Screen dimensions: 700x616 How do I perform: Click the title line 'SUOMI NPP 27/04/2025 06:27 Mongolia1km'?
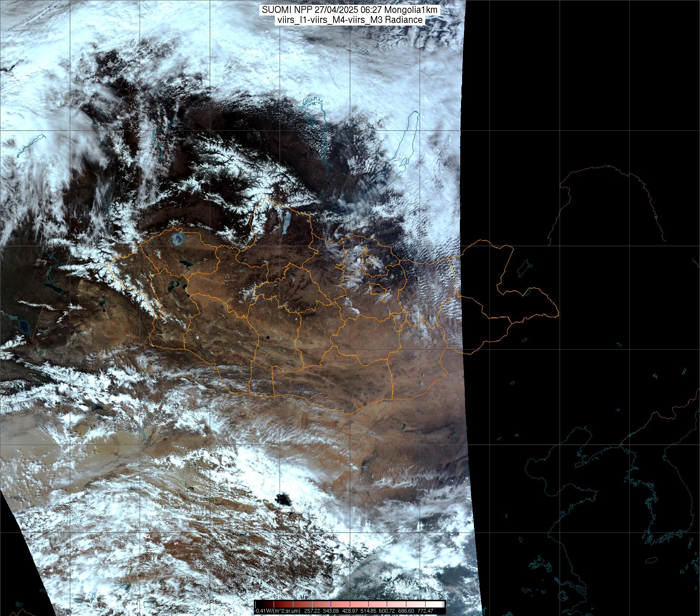click(x=350, y=10)
